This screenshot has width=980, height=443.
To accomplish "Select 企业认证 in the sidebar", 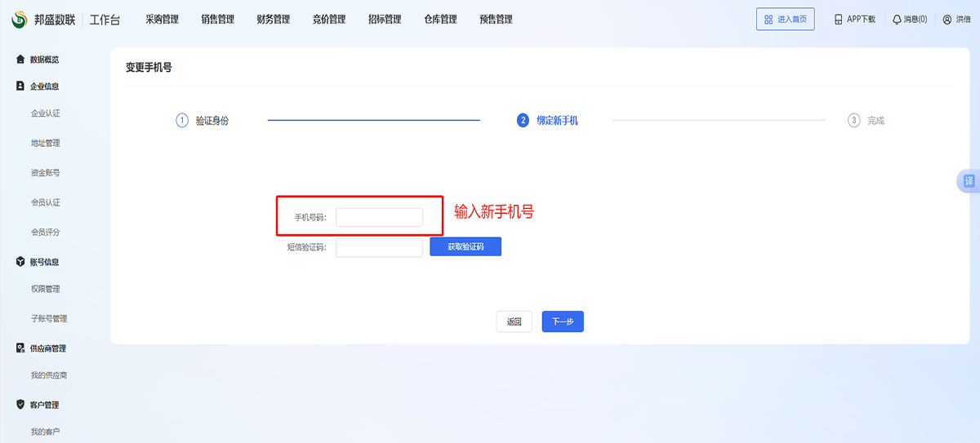I will [x=46, y=113].
